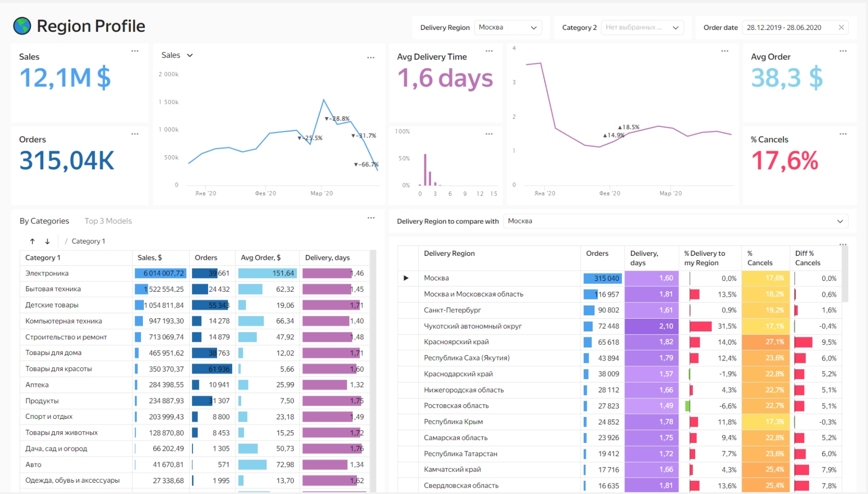This screenshot has height=494, width=868.
Task: Select the By Categories tab
Action: 44,221
